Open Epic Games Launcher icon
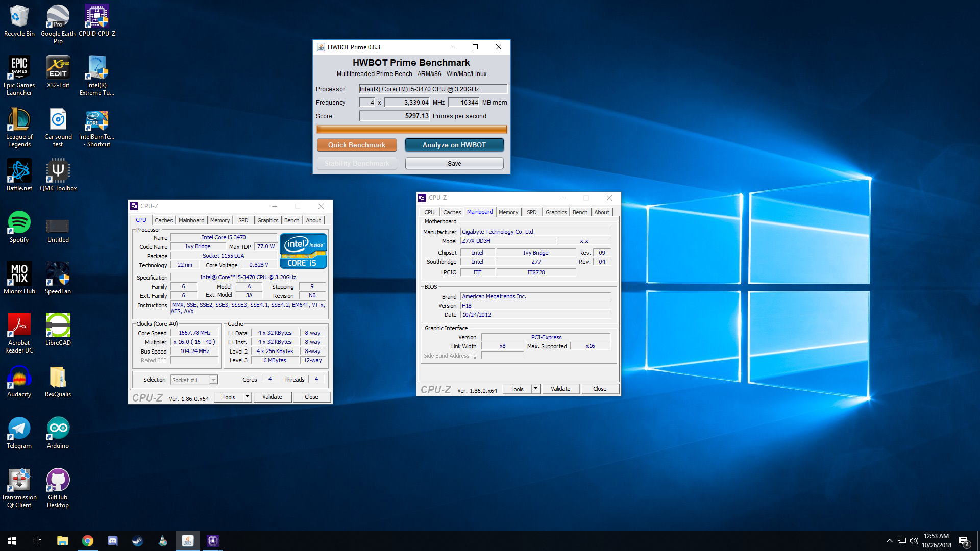 point(19,76)
